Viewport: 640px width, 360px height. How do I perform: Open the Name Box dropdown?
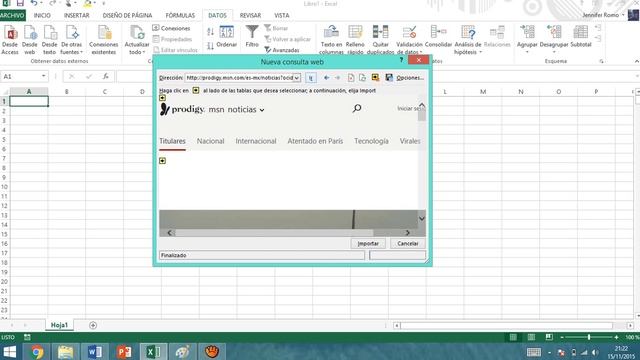click(x=44, y=76)
